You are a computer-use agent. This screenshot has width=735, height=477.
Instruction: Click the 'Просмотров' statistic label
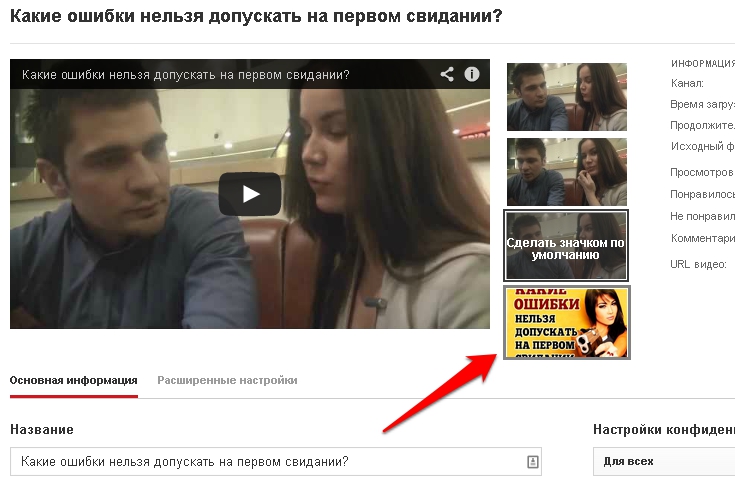(x=702, y=172)
